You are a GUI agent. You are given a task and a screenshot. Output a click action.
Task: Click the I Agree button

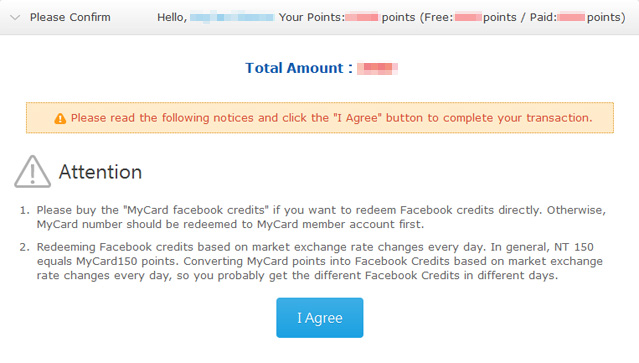coord(320,318)
